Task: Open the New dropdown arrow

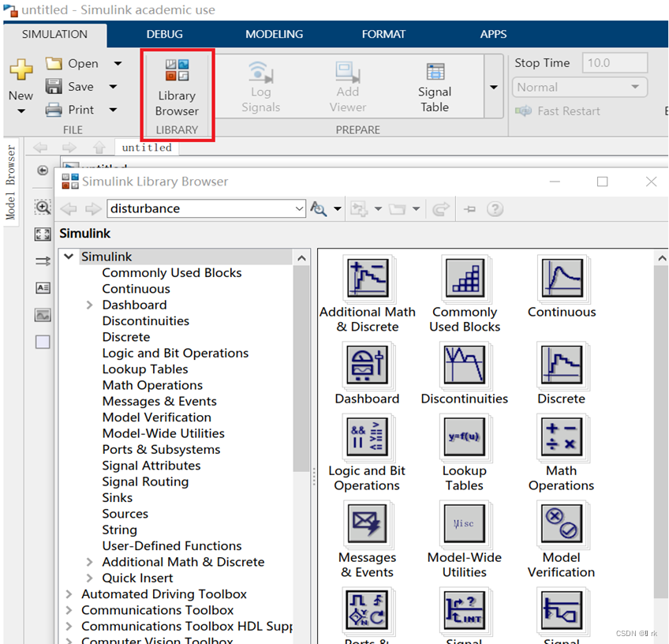Action: click(21, 111)
